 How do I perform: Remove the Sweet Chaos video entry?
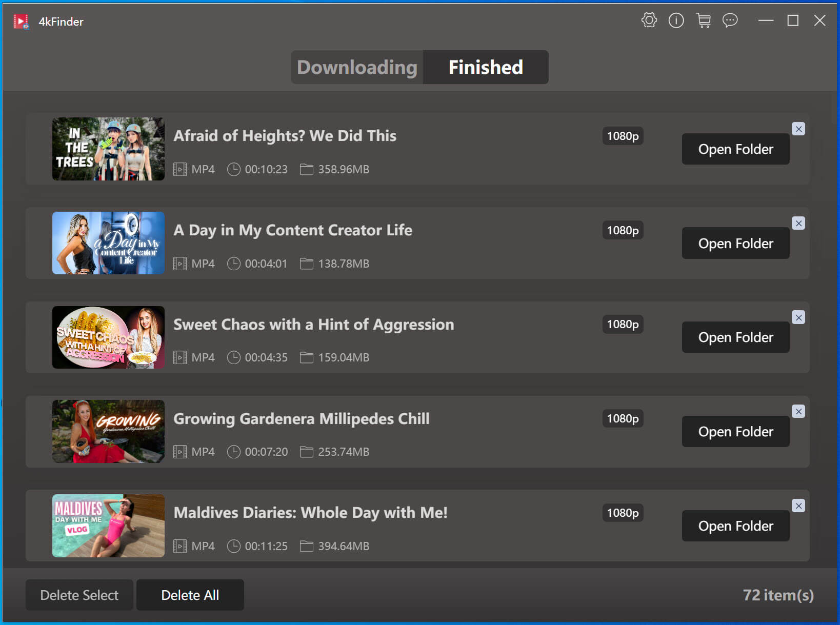point(798,318)
